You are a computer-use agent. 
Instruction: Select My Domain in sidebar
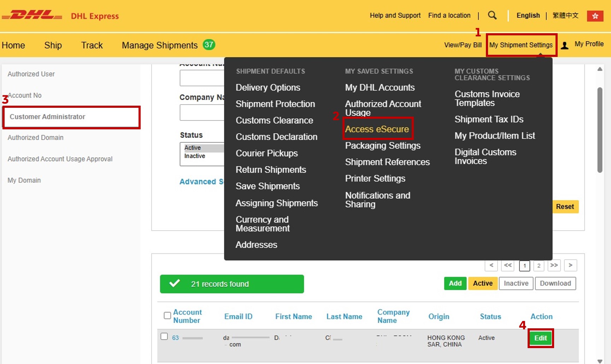[24, 180]
